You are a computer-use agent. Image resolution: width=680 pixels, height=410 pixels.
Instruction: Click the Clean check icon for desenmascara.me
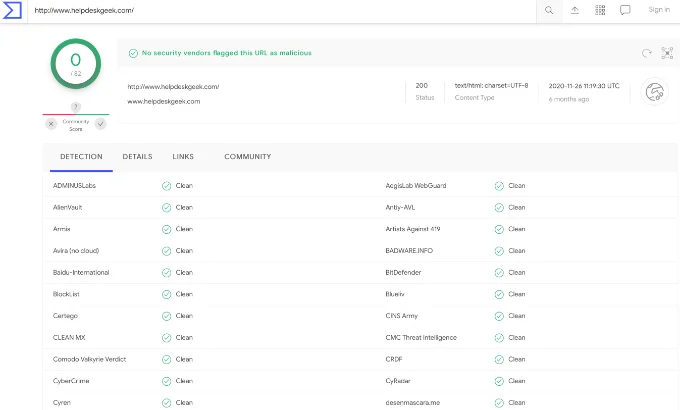point(499,403)
